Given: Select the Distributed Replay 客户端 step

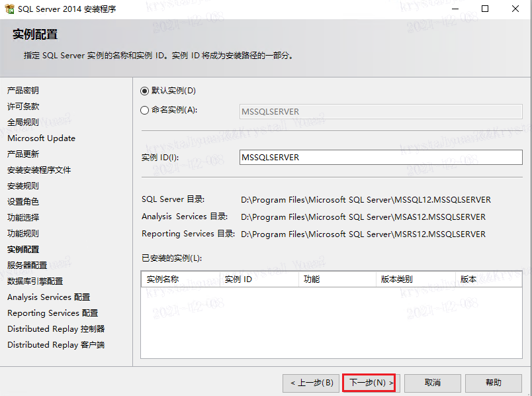Looking at the screenshot, I should tap(56, 345).
